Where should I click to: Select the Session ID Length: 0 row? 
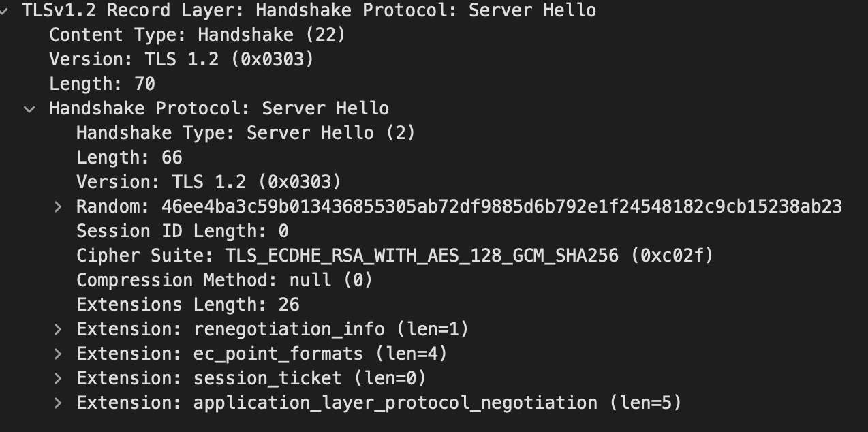[x=182, y=231]
